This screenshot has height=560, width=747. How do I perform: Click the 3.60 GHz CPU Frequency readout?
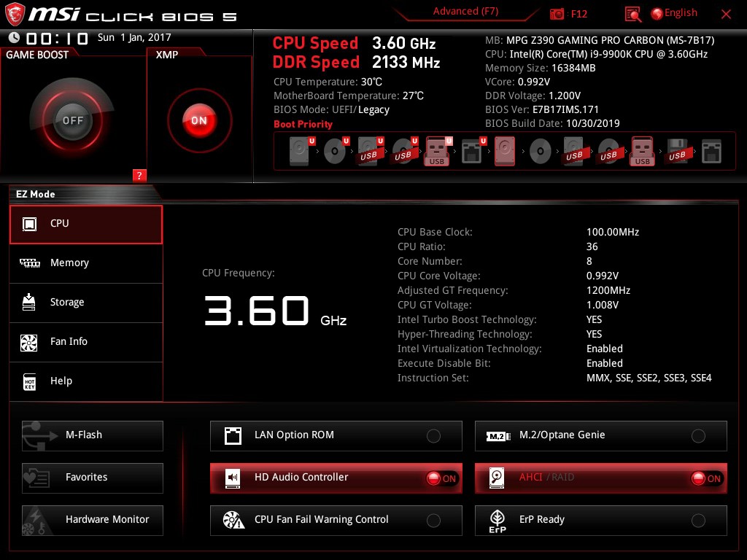[x=275, y=311]
